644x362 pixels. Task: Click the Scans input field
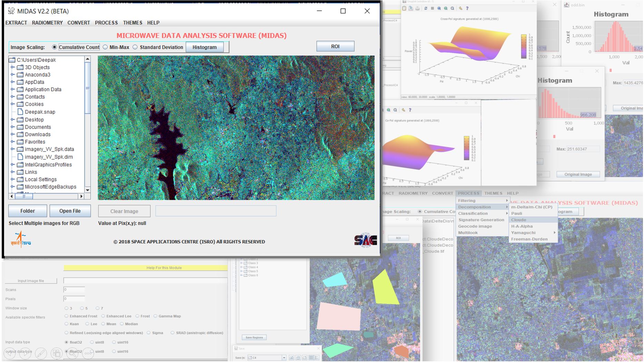click(x=74, y=290)
